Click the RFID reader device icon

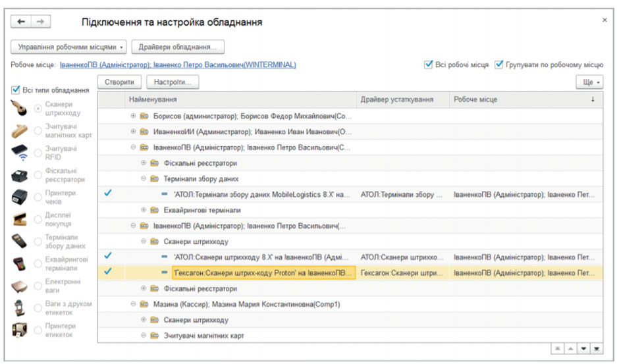19,153
